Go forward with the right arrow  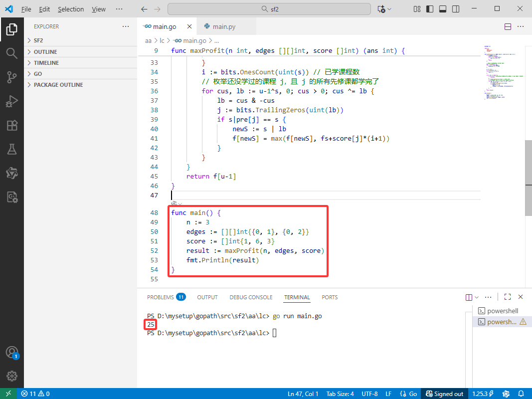click(x=157, y=9)
